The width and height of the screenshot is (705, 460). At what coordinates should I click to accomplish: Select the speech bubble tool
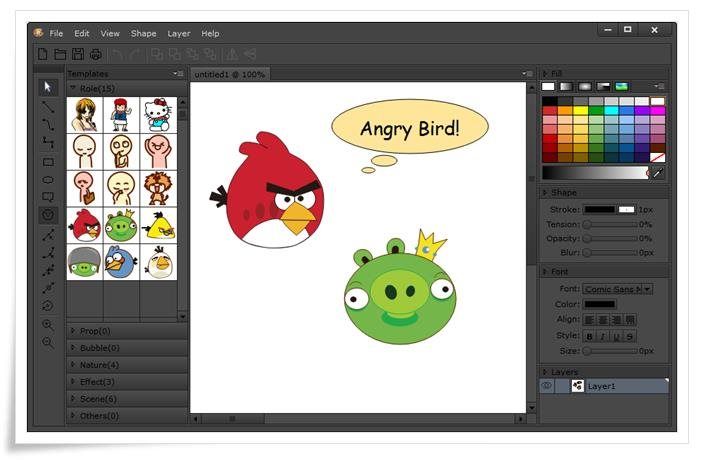(x=48, y=197)
